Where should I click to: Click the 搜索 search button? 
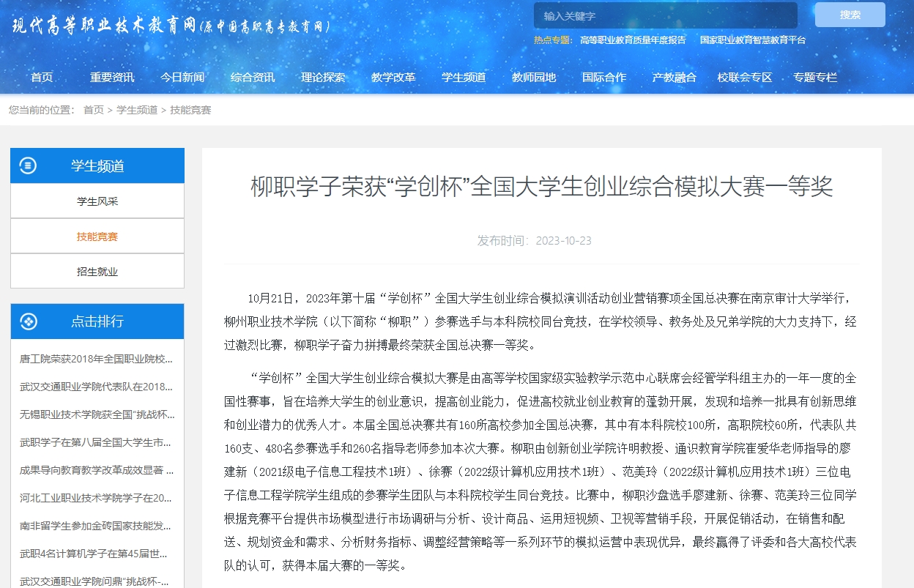click(850, 15)
